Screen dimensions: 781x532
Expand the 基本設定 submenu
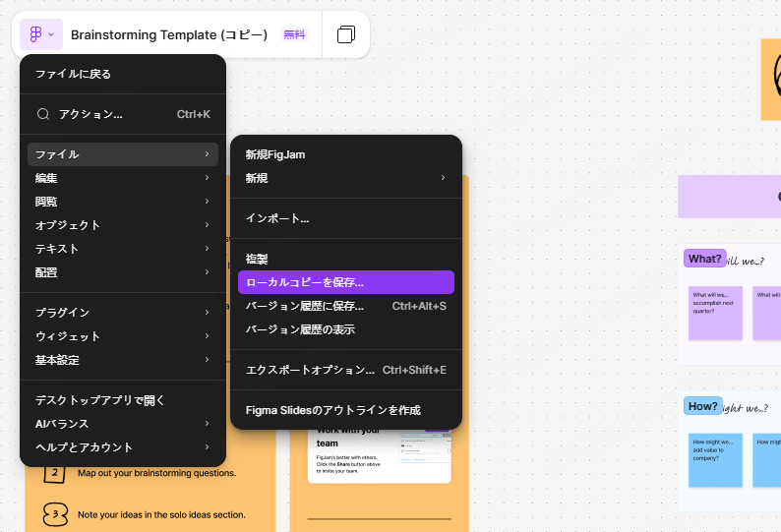(x=123, y=360)
